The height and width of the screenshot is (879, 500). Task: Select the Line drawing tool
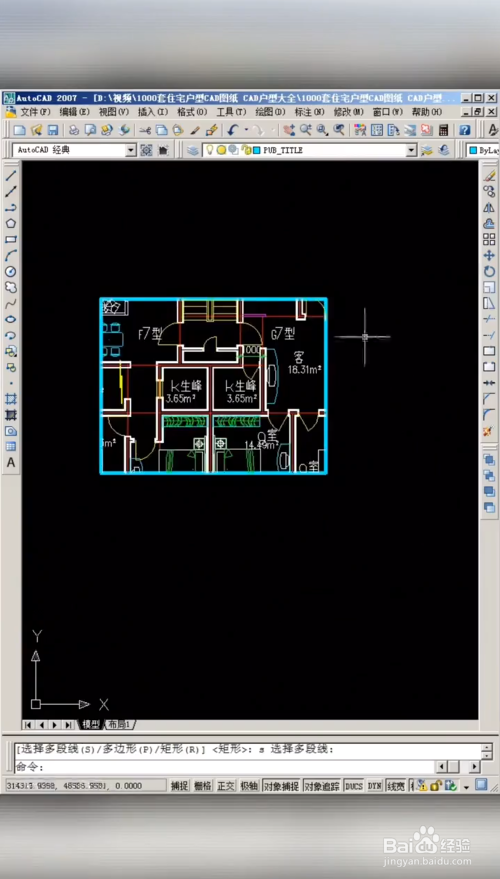pos(11,176)
